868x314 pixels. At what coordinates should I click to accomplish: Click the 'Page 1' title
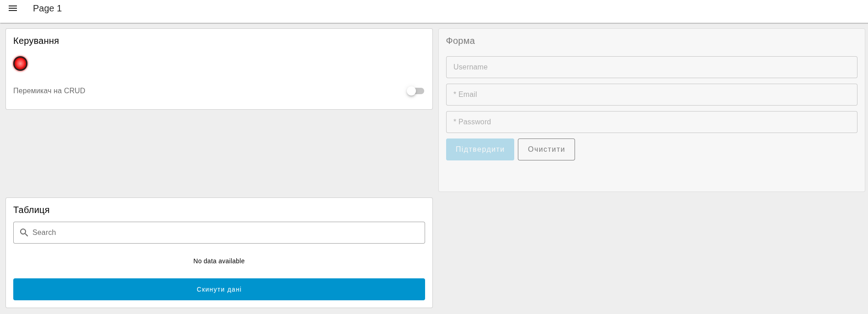47,8
